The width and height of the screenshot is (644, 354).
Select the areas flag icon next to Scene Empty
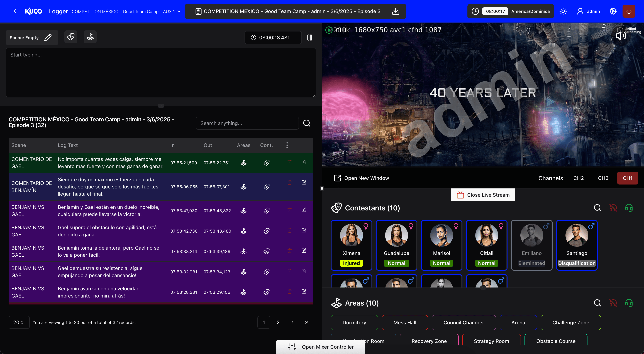pyautogui.click(x=90, y=37)
